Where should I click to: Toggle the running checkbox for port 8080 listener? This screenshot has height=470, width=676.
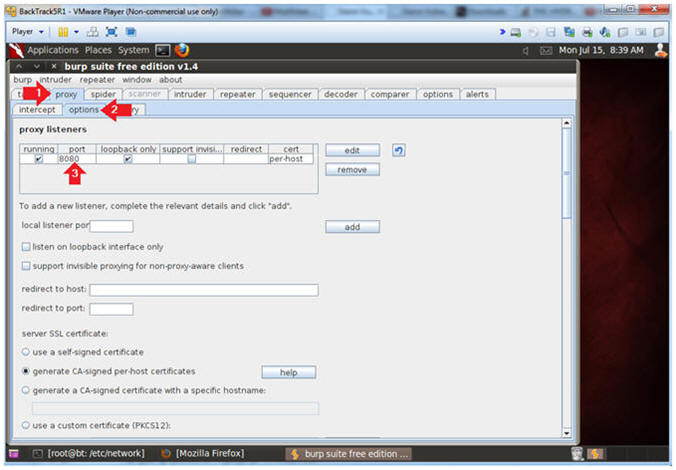(x=39, y=159)
